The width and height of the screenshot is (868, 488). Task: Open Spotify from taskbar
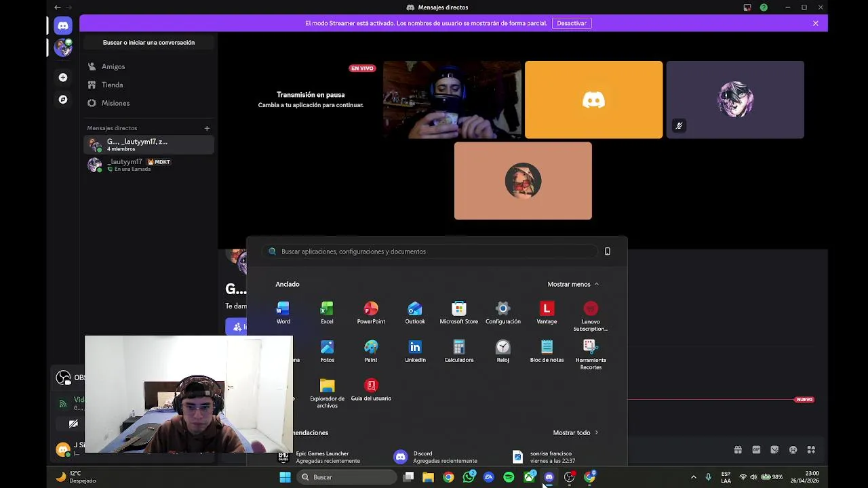click(509, 477)
